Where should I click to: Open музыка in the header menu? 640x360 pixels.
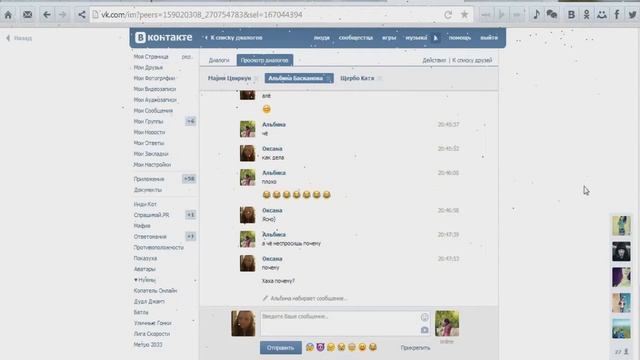pyautogui.click(x=416, y=38)
